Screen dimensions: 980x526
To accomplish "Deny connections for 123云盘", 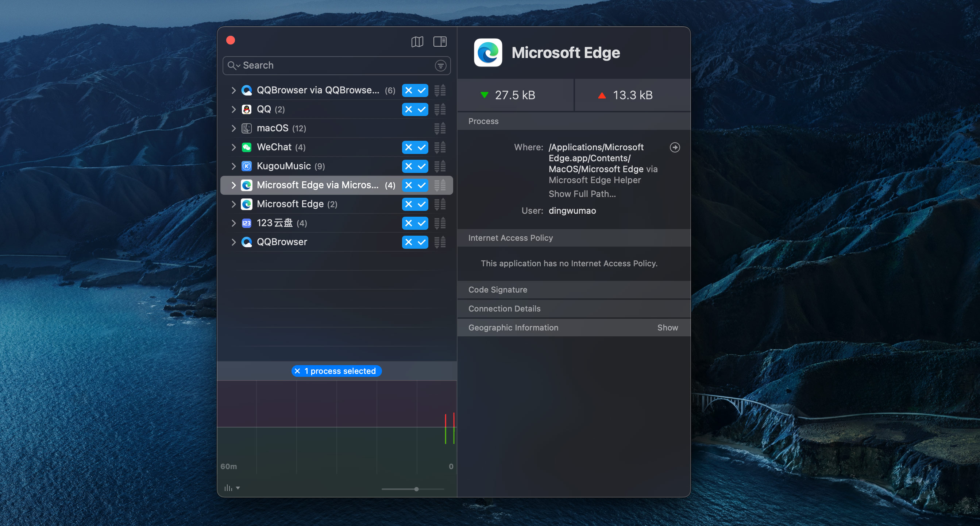I will tap(408, 223).
